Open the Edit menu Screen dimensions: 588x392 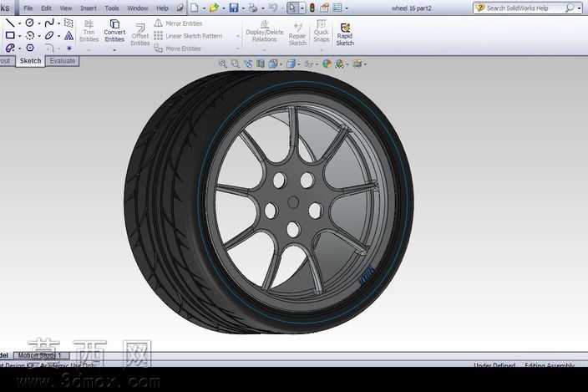click(46, 8)
